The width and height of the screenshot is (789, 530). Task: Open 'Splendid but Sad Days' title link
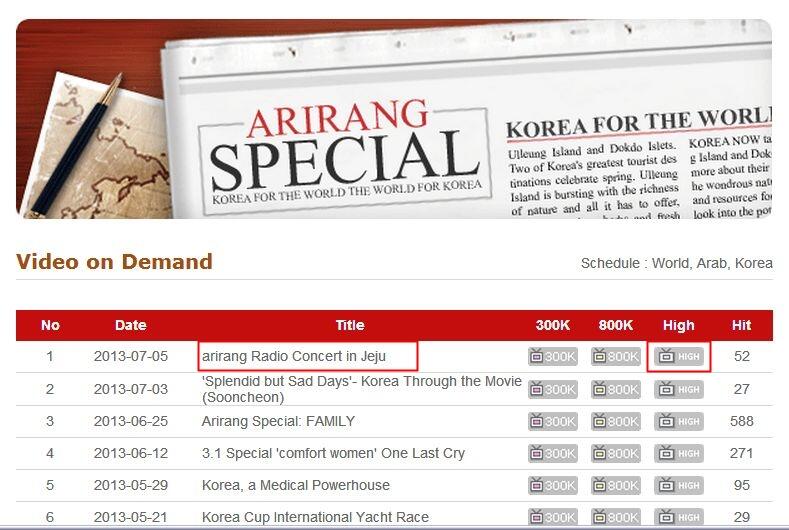coord(361,389)
